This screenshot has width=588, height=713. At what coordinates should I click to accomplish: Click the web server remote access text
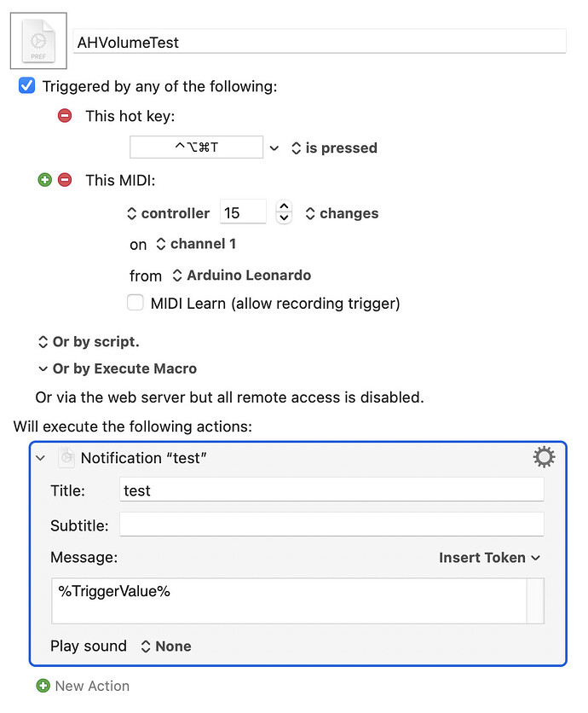pyautogui.click(x=229, y=397)
